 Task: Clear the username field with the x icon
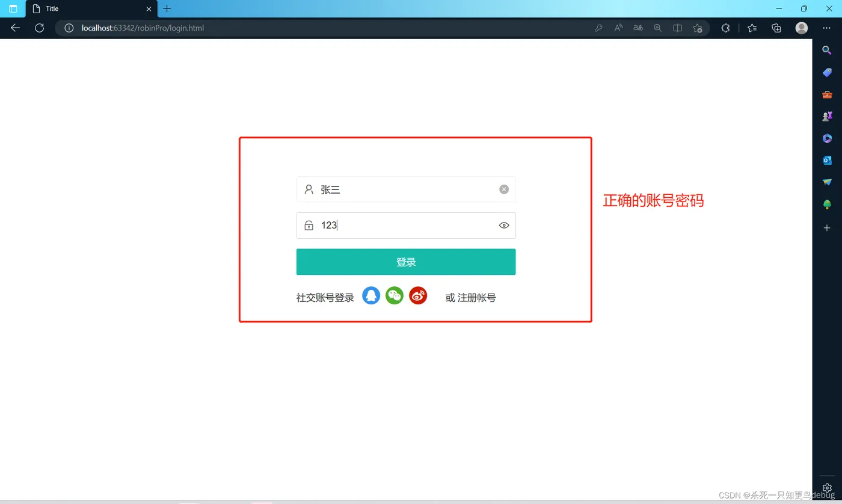(504, 189)
